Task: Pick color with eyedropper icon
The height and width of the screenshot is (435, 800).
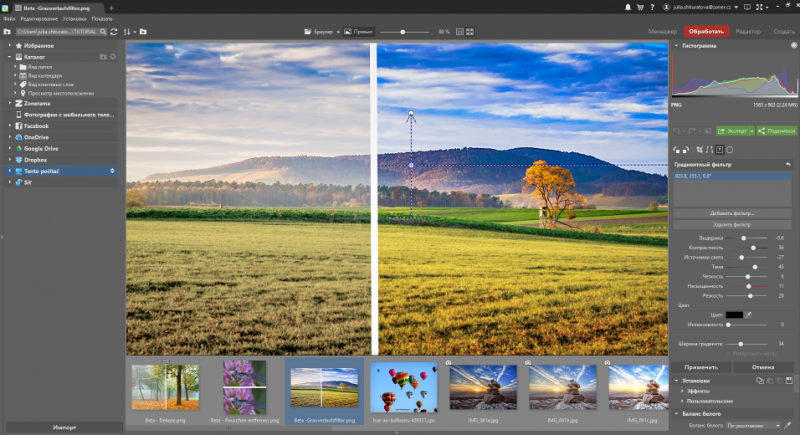Action: pyautogui.click(x=748, y=315)
